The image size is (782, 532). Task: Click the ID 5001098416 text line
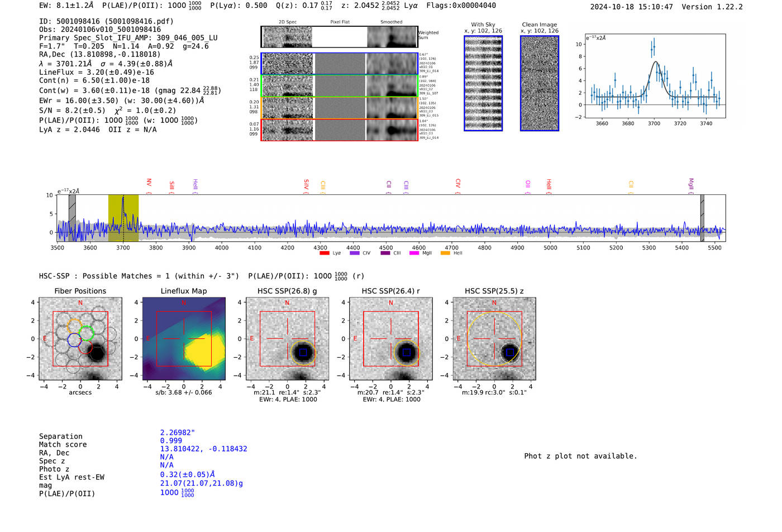point(106,21)
